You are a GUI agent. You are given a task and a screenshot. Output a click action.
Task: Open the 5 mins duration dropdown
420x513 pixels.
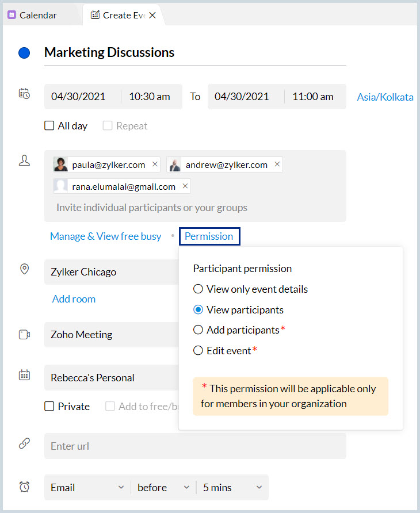232,487
